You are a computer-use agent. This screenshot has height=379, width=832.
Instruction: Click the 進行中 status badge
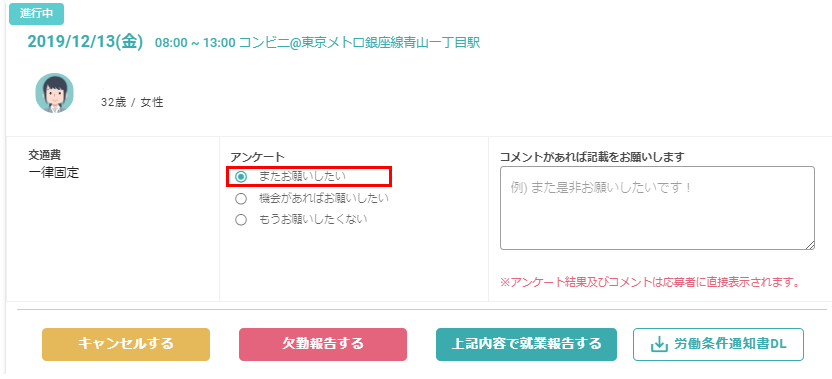coord(37,14)
